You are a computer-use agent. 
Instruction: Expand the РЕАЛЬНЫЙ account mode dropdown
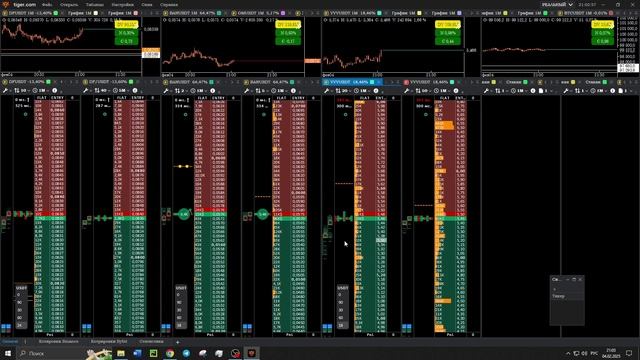pos(557,4)
